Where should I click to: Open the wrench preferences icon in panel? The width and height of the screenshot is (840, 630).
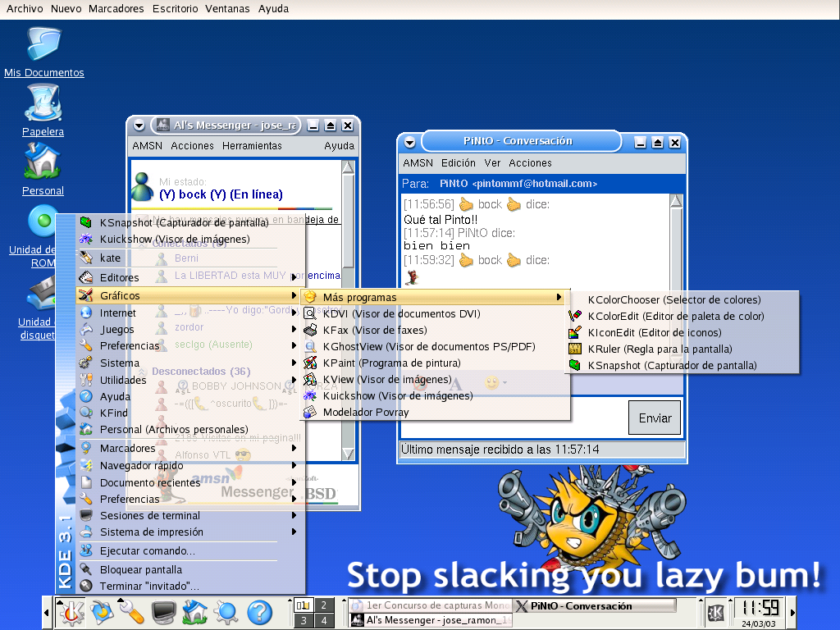pos(132,612)
